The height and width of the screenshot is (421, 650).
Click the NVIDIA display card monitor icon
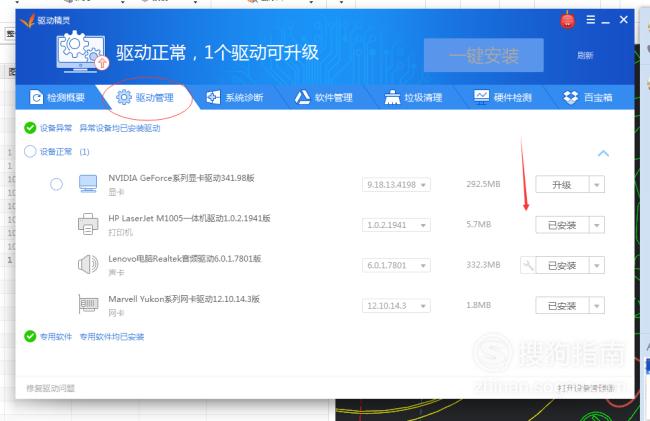click(88, 184)
